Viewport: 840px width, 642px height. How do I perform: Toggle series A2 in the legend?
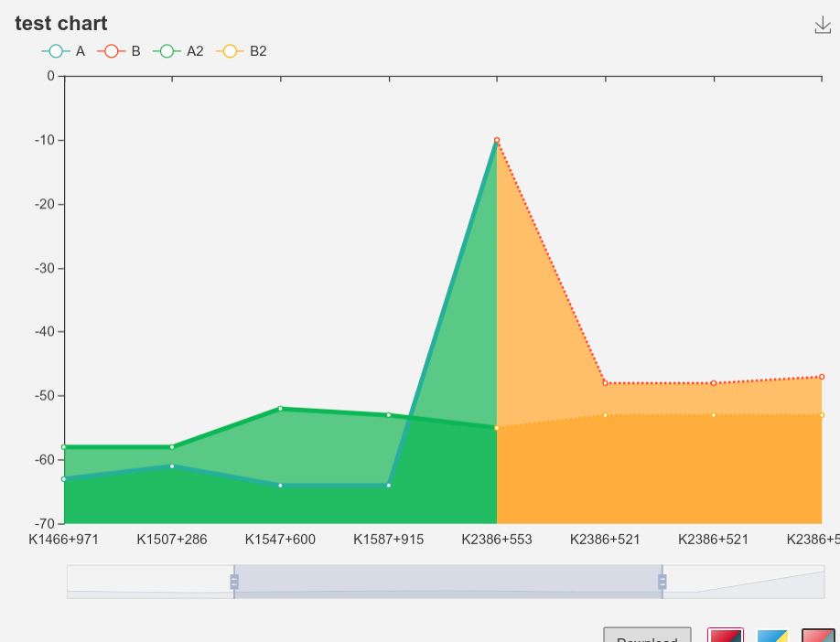(178, 51)
